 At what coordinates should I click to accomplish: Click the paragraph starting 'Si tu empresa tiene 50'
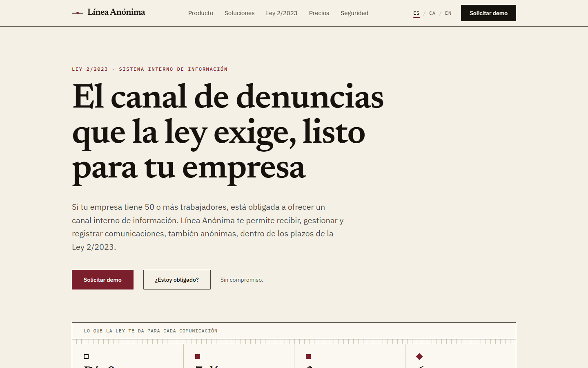pos(208,227)
